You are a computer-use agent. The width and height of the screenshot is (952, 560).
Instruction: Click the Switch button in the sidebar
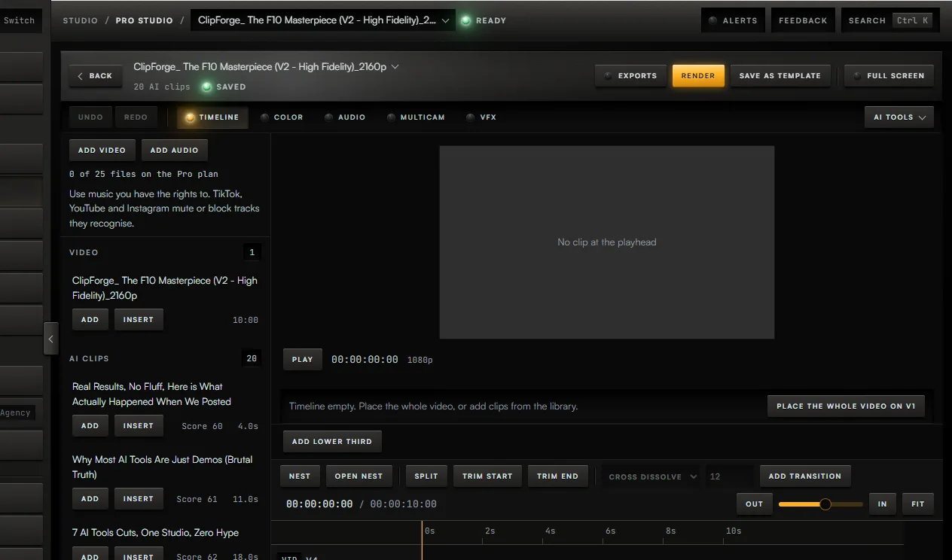20,20
